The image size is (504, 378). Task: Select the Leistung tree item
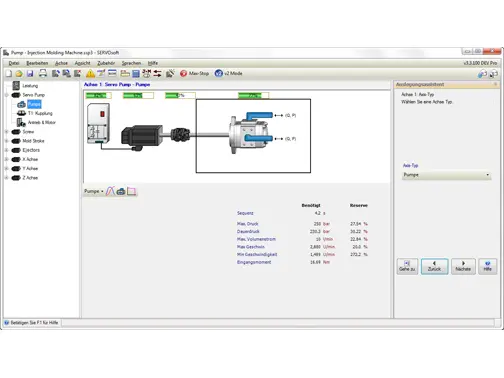click(x=30, y=86)
